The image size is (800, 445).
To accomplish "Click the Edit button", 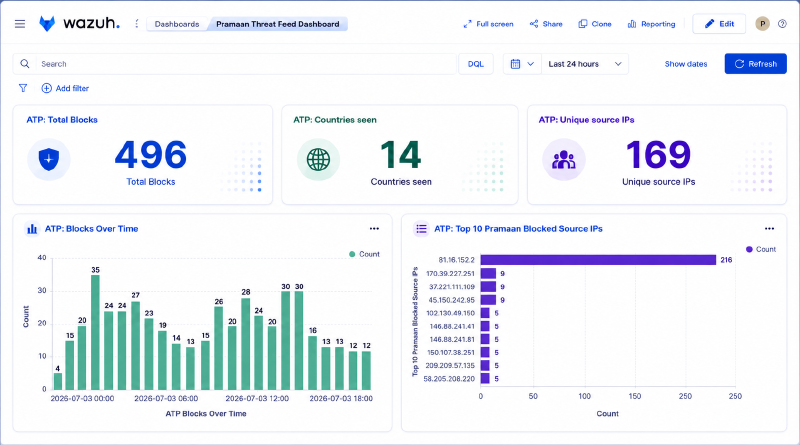I will (x=719, y=24).
